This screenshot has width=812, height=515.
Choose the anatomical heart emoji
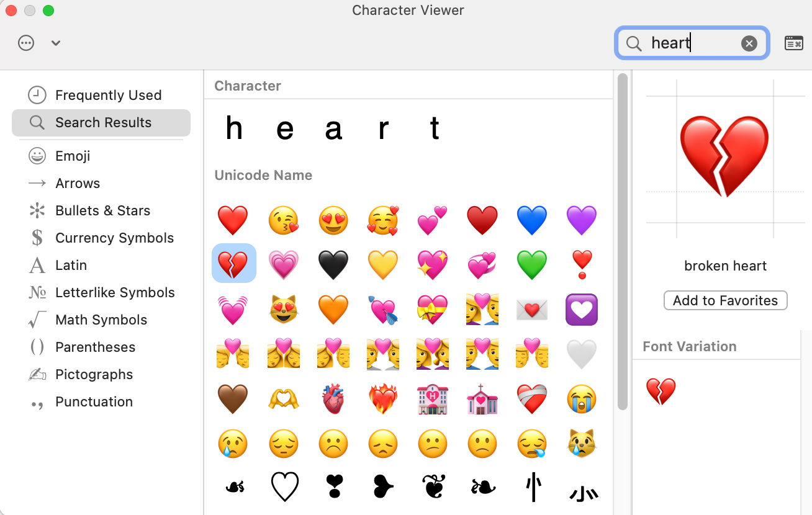tap(333, 399)
